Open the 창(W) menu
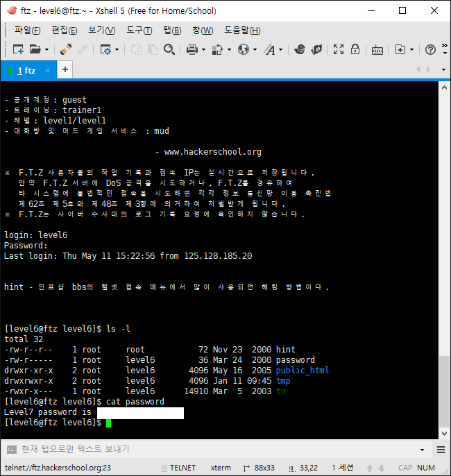The width and height of the screenshot is (451, 476). click(x=203, y=30)
